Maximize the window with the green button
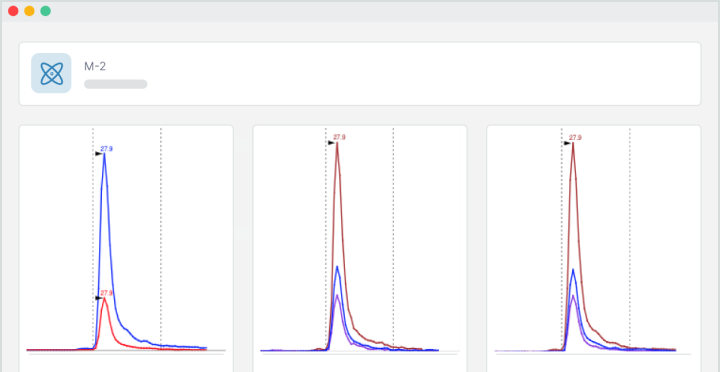 tap(45, 11)
